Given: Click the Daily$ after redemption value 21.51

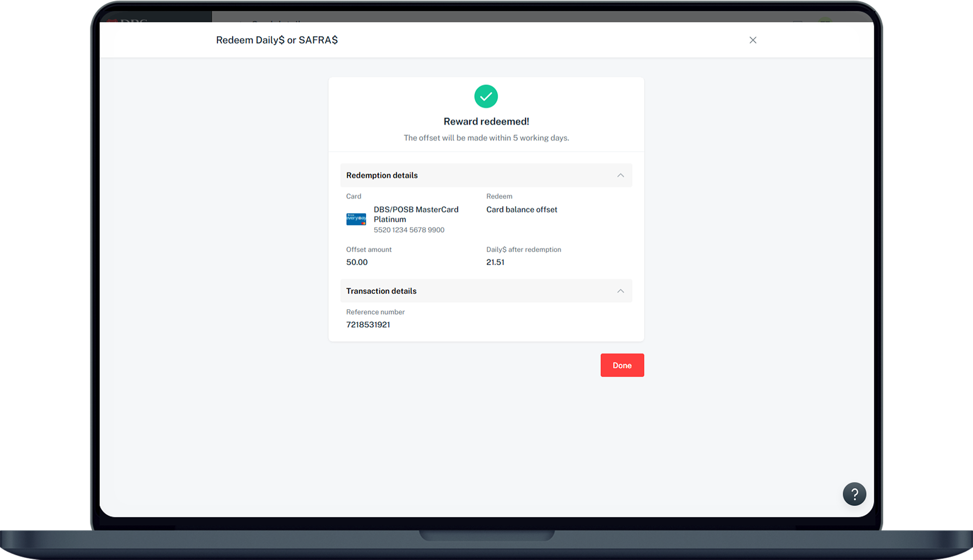Looking at the screenshot, I should pyautogui.click(x=495, y=262).
